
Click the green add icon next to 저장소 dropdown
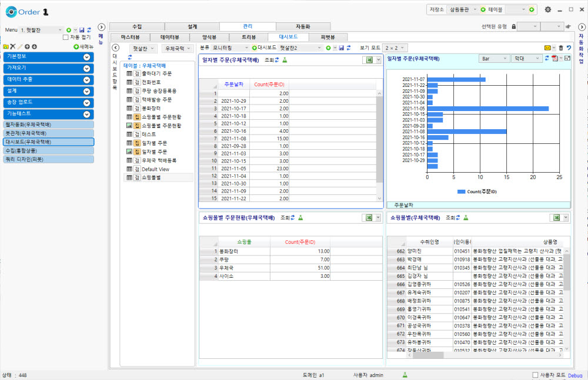[483, 10]
